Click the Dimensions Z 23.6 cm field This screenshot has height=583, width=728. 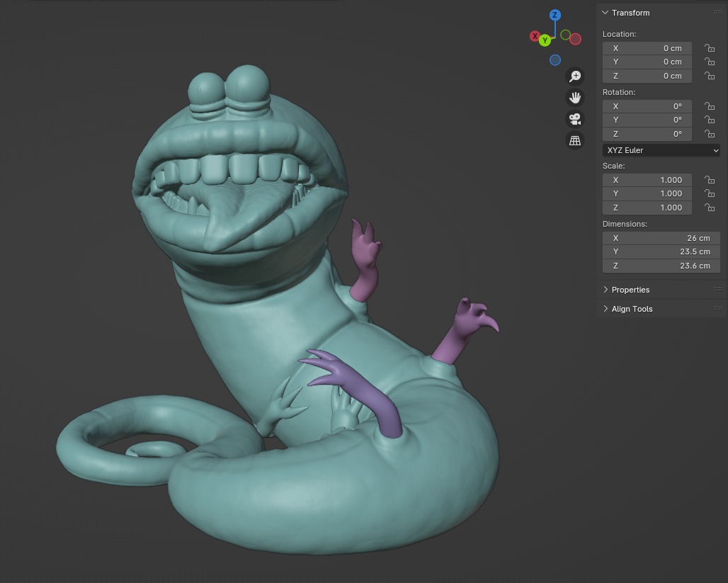pos(661,266)
